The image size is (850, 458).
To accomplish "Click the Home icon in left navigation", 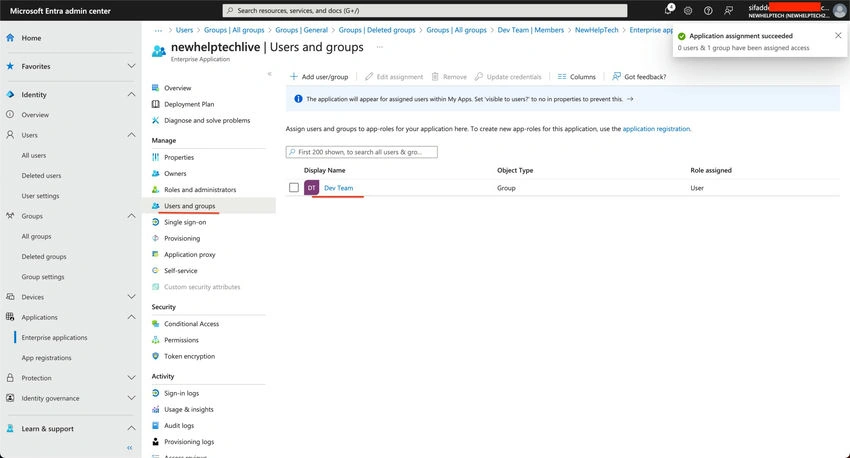I will pos(10,38).
